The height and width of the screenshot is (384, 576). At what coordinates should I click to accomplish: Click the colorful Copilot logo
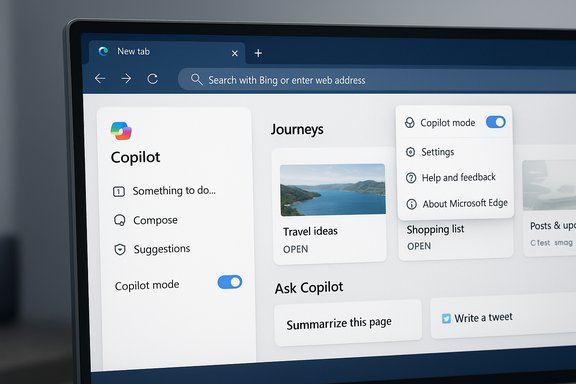coord(121,131)
